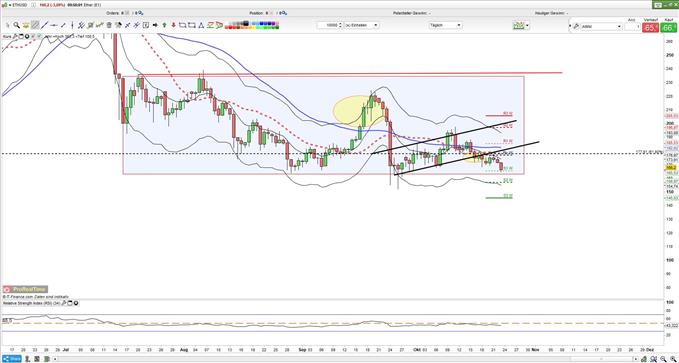Click the blue Share button
679x363 pixels.
[12, 359]
